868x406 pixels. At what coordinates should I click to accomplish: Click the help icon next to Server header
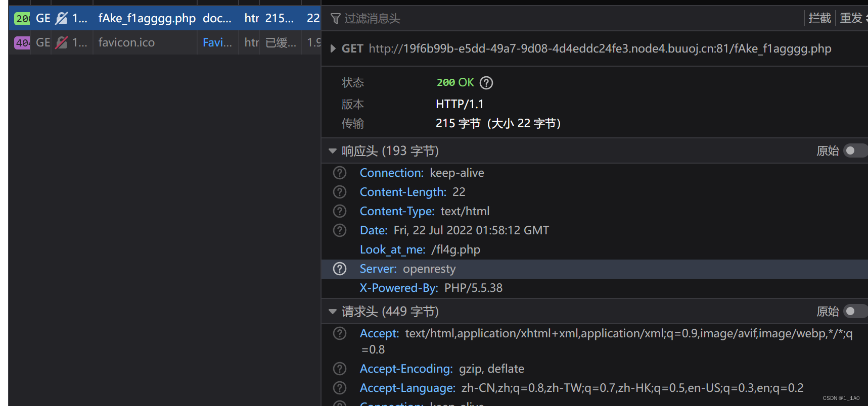(x=340, y=269)
